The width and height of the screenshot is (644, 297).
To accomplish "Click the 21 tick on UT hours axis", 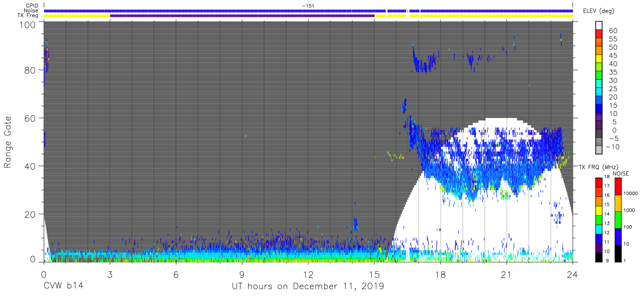I will pos(507,274).
